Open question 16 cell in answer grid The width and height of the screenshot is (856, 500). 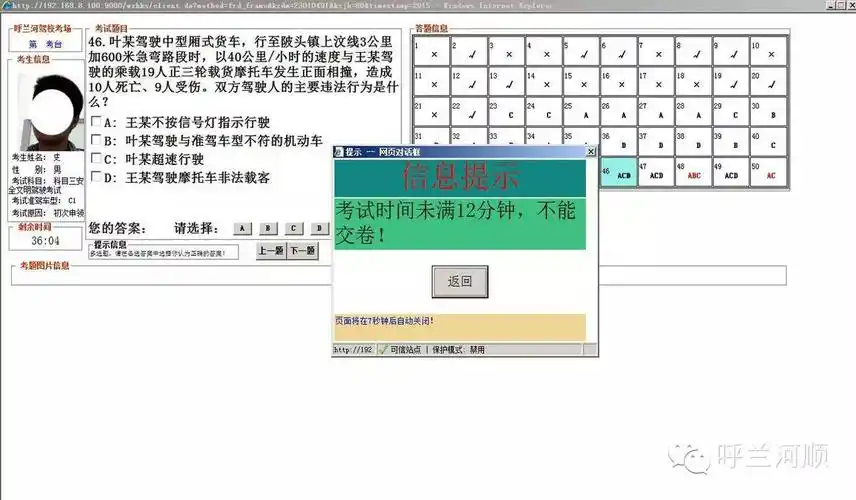(619, 81)
